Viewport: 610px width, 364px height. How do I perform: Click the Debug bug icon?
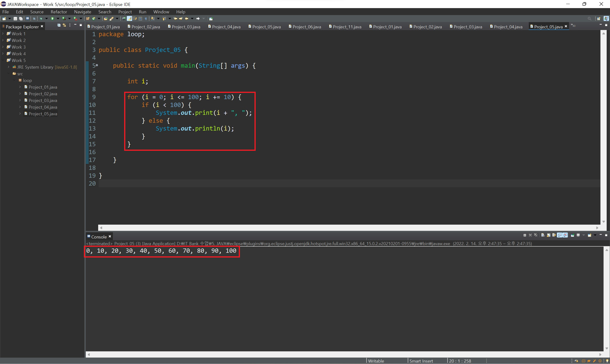click(x=41, y=19)
